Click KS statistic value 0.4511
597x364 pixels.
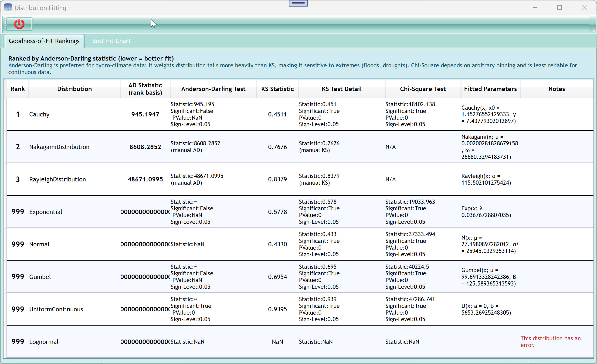(x=277, y=114)
